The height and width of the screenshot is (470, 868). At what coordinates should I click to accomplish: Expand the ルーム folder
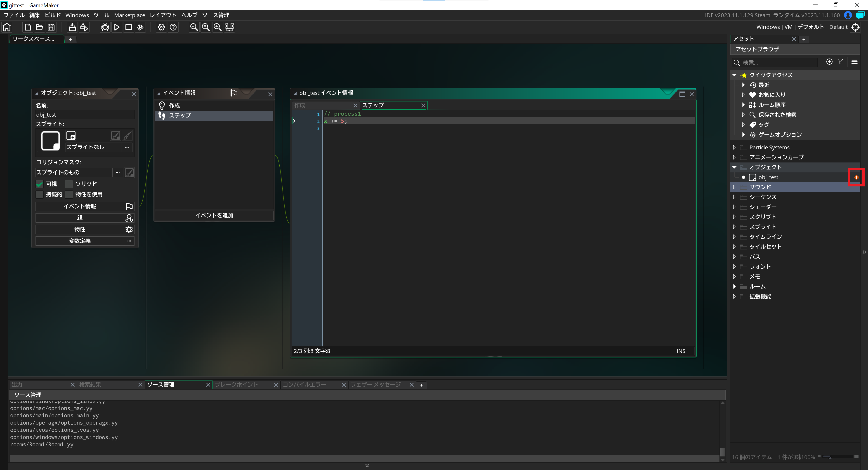point(734,286)
